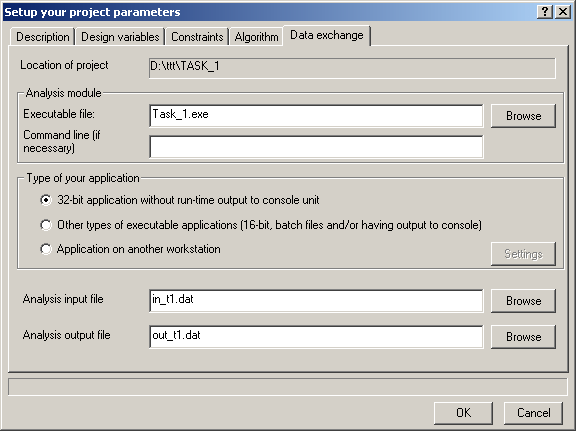Click the help question mark icon
This screenshot has height=431, width=576.
click(x=545, y=12)
